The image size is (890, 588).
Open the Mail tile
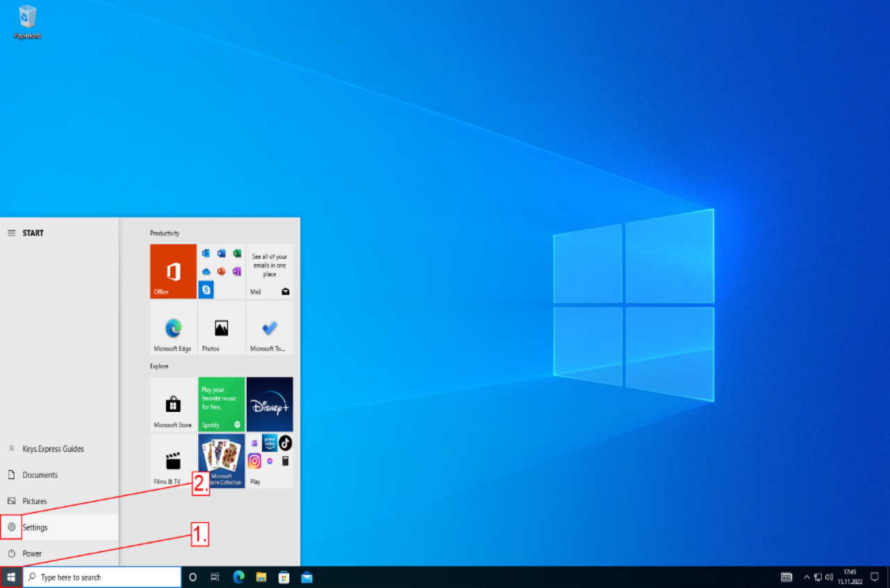coord(269,271)
